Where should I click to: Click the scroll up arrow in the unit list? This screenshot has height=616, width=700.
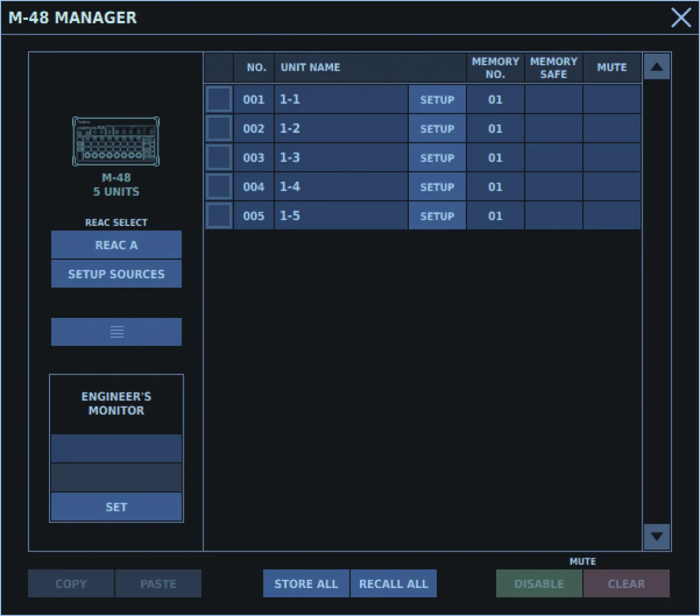pos(656,66)
